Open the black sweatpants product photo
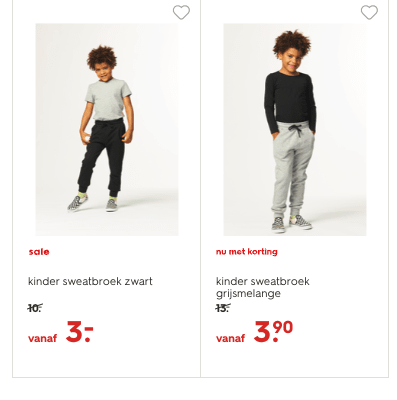Viewport: 397px width, 400px height. (107, 129)
